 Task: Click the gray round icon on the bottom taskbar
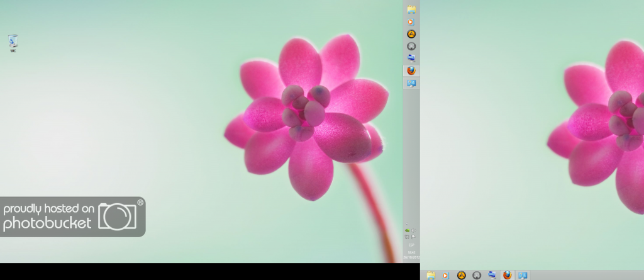pyautogui.click(x=477, y=275)
